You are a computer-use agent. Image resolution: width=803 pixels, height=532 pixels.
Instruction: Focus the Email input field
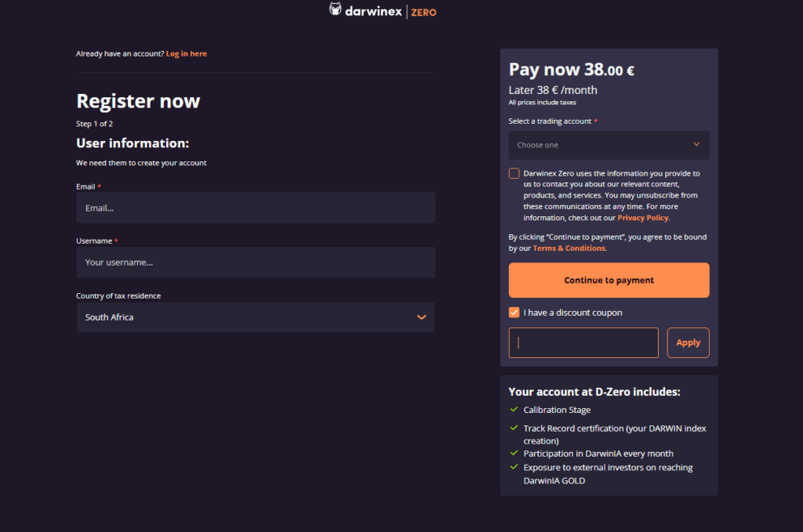pyautogui.click(x=255, y=208)
